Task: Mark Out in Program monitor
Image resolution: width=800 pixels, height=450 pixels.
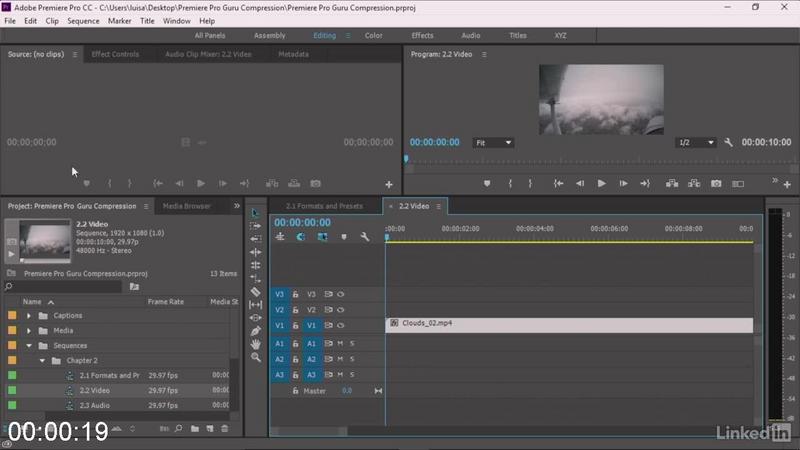Action: (x=530, y=184)
